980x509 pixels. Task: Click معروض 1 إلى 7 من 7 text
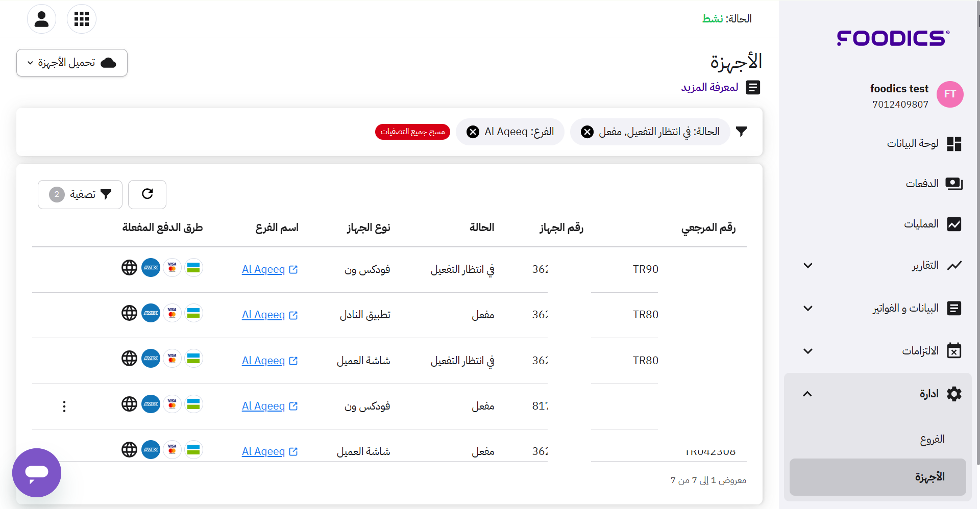click(x=708, y=480)
